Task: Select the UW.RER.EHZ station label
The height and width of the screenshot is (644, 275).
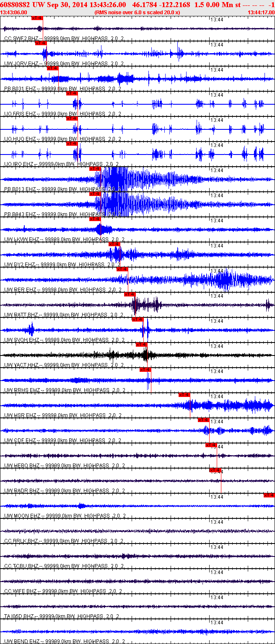Action: [x=62, y=290]
